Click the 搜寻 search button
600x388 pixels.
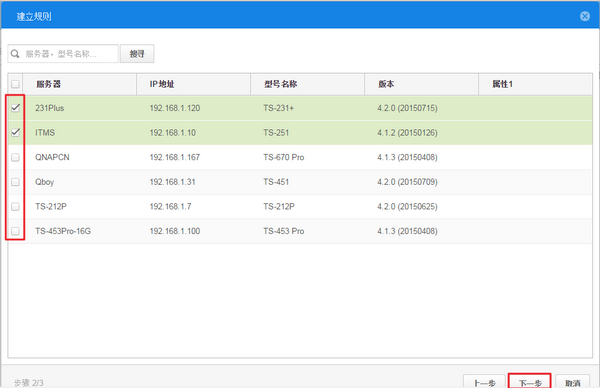137,54
